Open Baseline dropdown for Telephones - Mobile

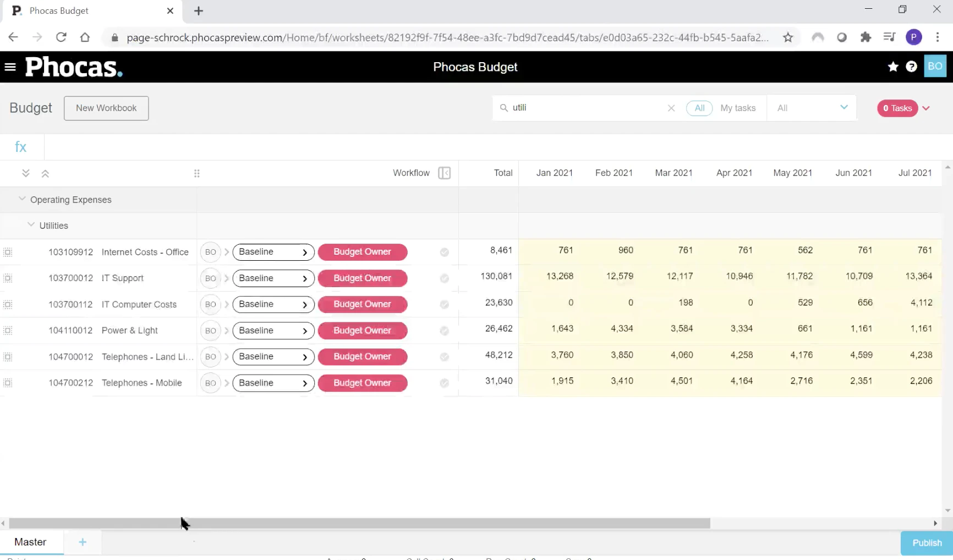(273, 383)
